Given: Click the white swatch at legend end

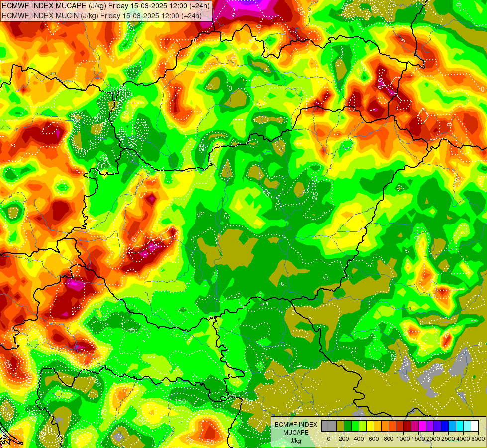Looking at the screenshot, I should tap(475, 426).
